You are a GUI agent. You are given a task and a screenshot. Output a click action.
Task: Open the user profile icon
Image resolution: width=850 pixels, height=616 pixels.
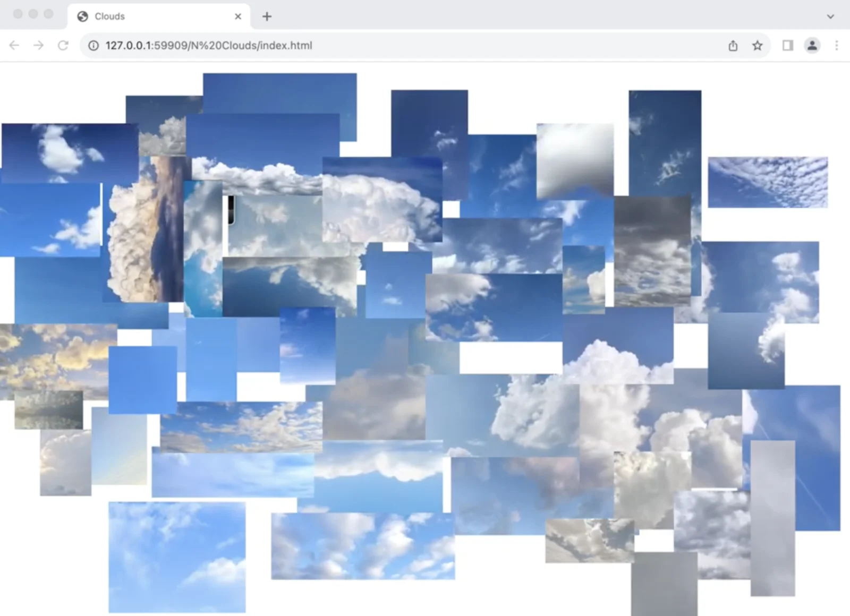tap(812, 46)
